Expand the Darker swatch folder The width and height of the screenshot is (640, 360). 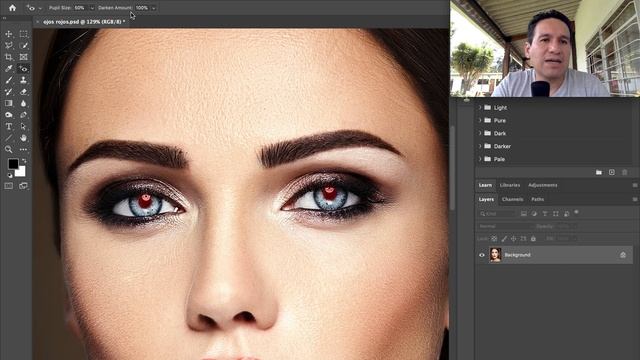[x=480, y=146]
